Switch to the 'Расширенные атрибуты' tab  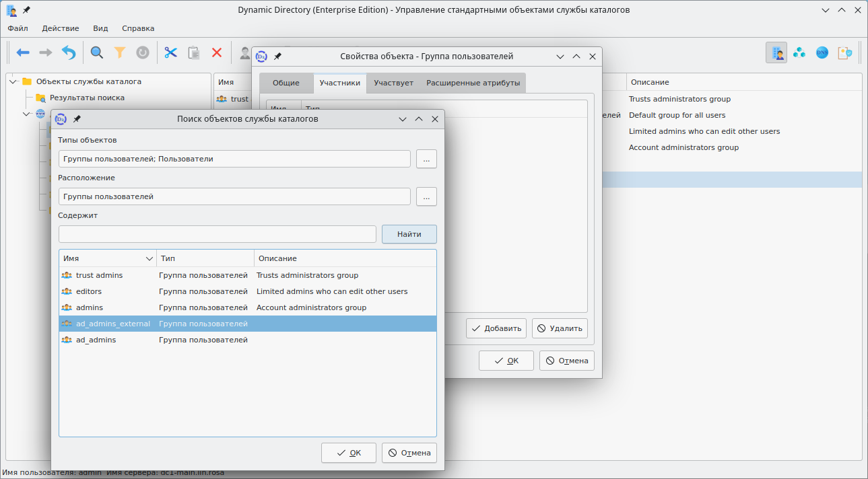coord(473,83)
